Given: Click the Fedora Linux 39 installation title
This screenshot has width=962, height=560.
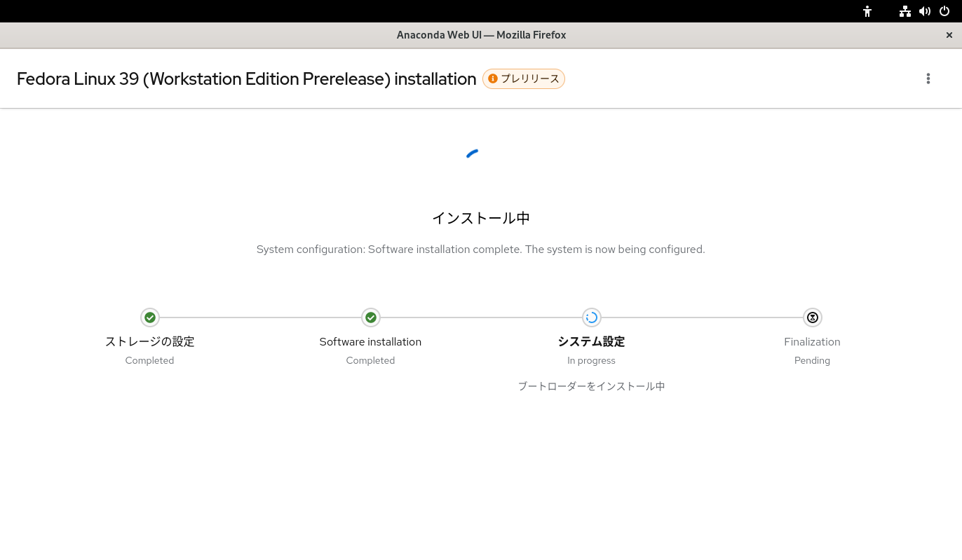Looking at the screenshot, I should click(x=247, y=79).
